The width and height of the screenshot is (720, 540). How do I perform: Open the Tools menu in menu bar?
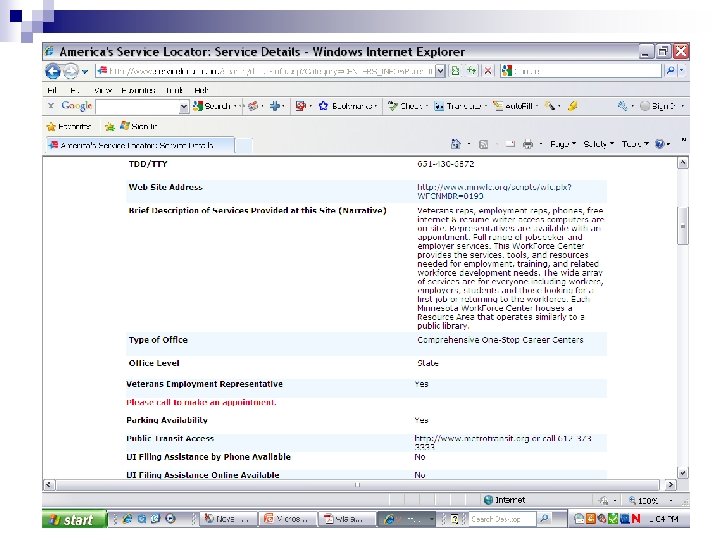(174, 90)
